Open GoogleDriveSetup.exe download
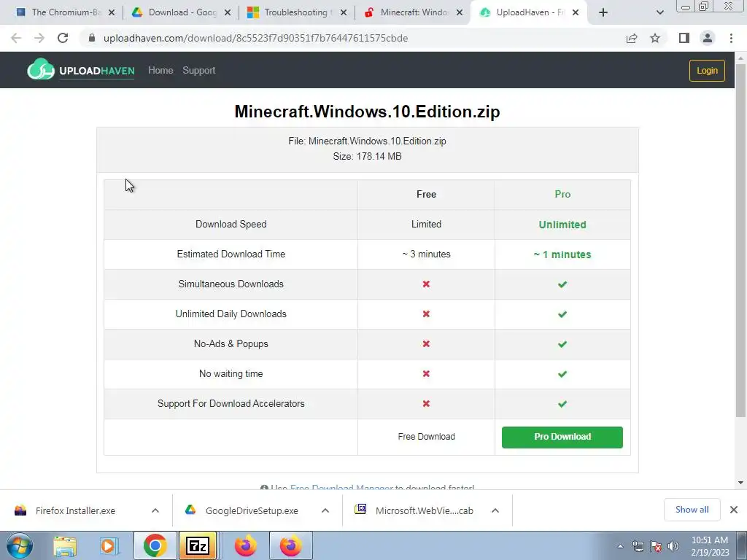Screen dimensions: 747x560 pyautogui.click(x=252, y=510)
